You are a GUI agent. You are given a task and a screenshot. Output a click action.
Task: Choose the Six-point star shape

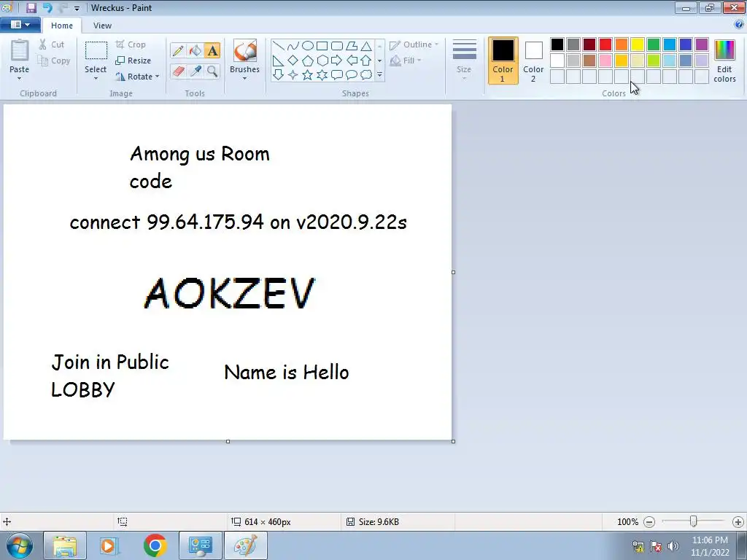(x=322, y=75)
